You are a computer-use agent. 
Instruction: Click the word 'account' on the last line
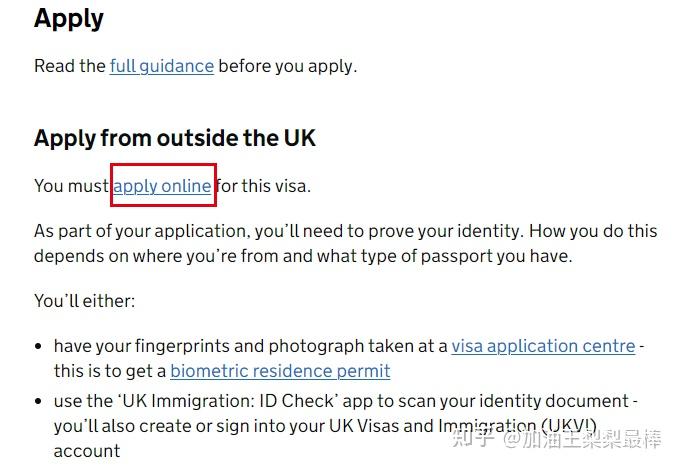pyautogui.click(x=87, y=451)
